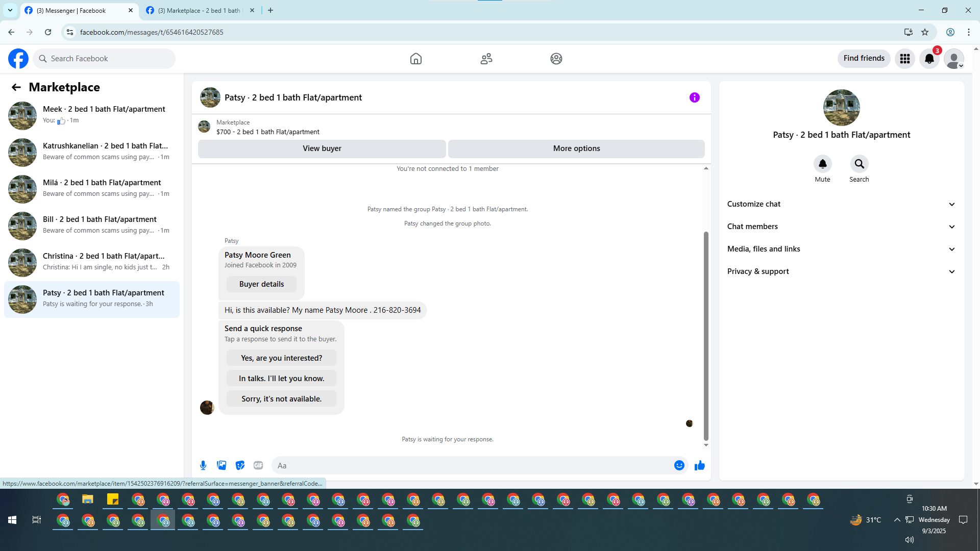This screenshot has height=551, width=980.
Task: Open Katrushkanelian's apartment conversation
Action: [92, 152]
